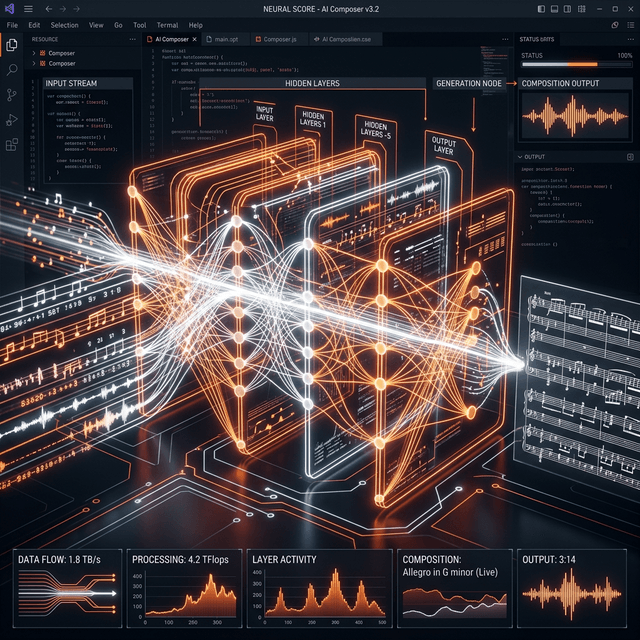
Task: Open the Termal menu
Action: point(167,25)
